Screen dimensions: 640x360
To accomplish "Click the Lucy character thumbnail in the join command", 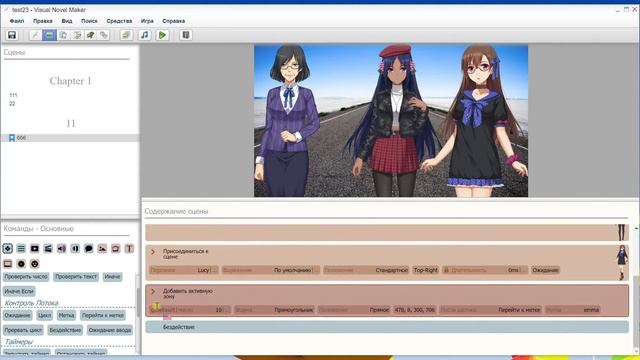I will [622, 262].
